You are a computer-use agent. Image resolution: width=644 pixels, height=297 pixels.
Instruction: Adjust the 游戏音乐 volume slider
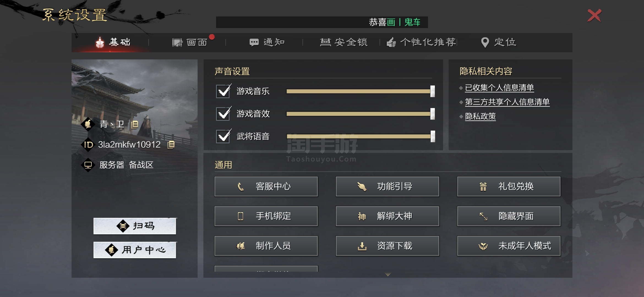[x=360, y=91]
